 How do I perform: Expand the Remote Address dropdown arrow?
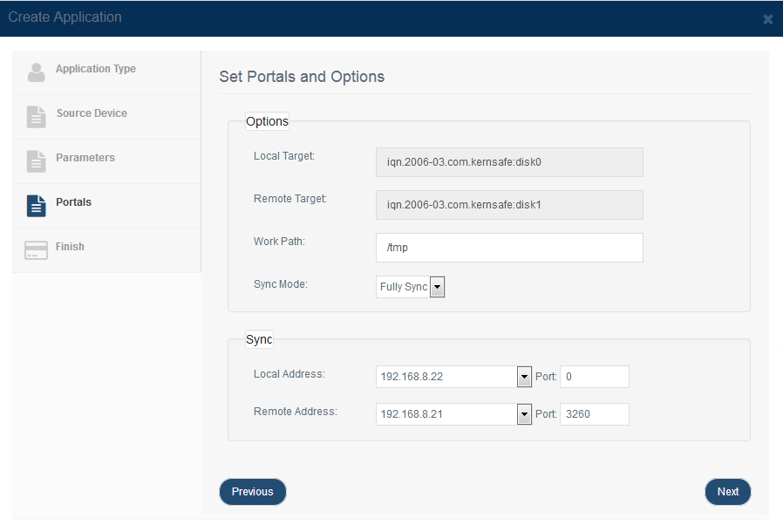[524, 414]
